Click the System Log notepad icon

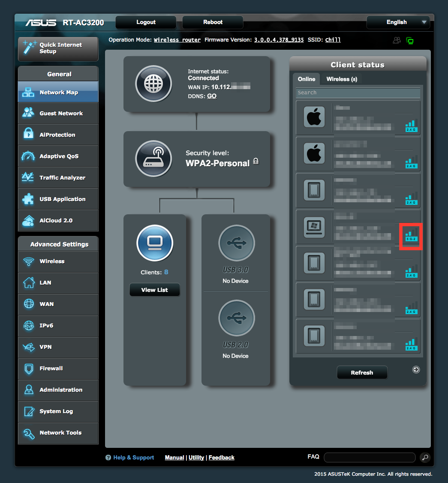tap(29, 411)
